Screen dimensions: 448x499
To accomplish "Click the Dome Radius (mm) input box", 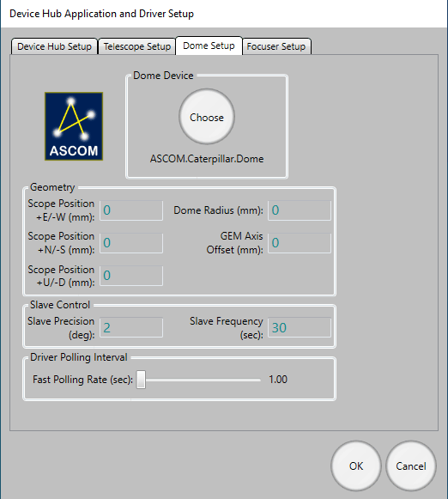I will tap(300, 210).
